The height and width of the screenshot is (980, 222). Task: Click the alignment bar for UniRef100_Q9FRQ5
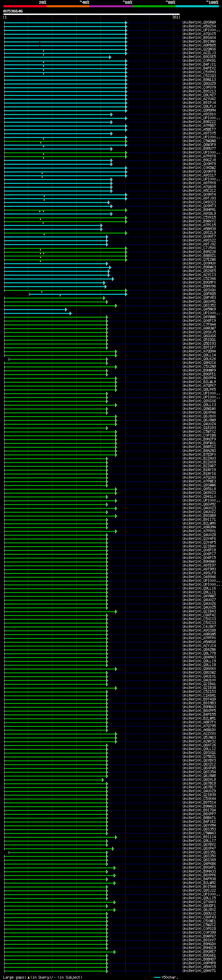coord(78,294)
